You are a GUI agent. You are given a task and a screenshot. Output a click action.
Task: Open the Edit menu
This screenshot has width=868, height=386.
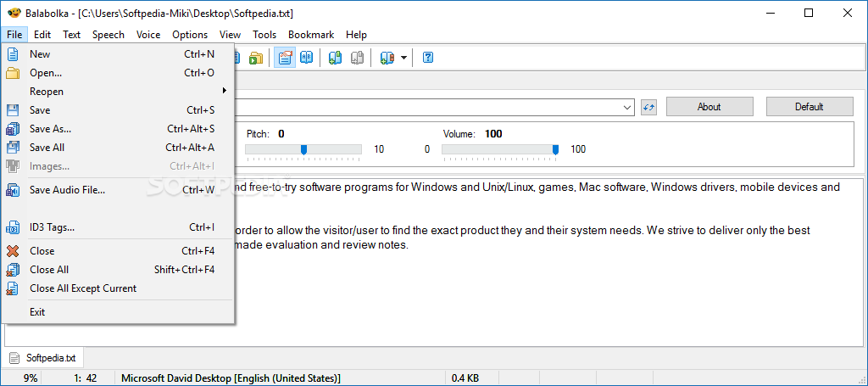click(42, 34)
